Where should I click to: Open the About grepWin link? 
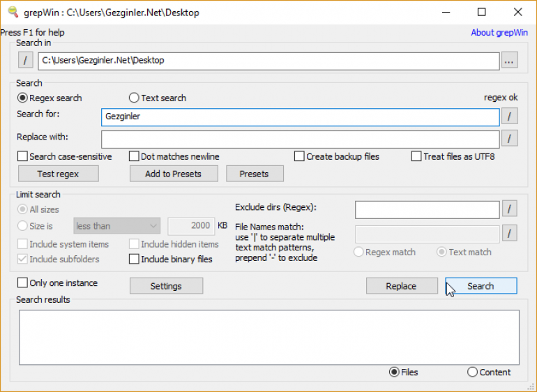point(499,33)
